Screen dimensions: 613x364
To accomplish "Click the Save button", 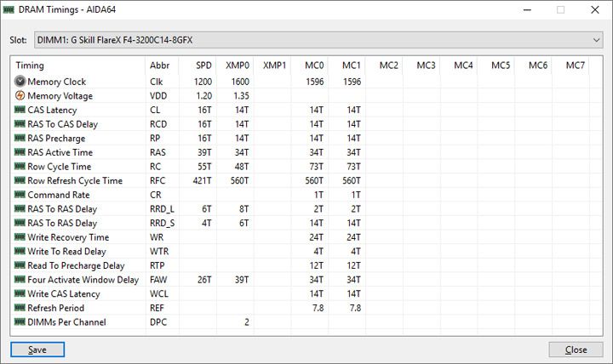I will [37, 350].
